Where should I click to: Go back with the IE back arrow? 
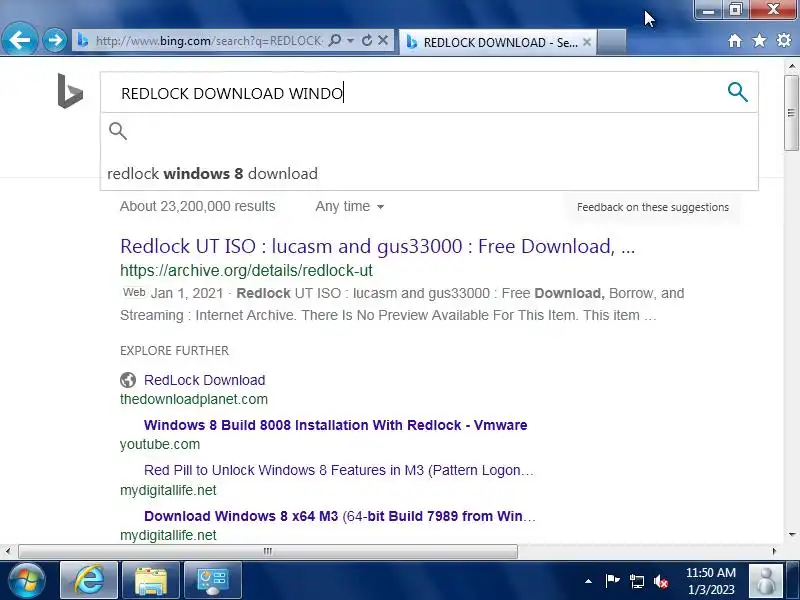coord(19,39)
